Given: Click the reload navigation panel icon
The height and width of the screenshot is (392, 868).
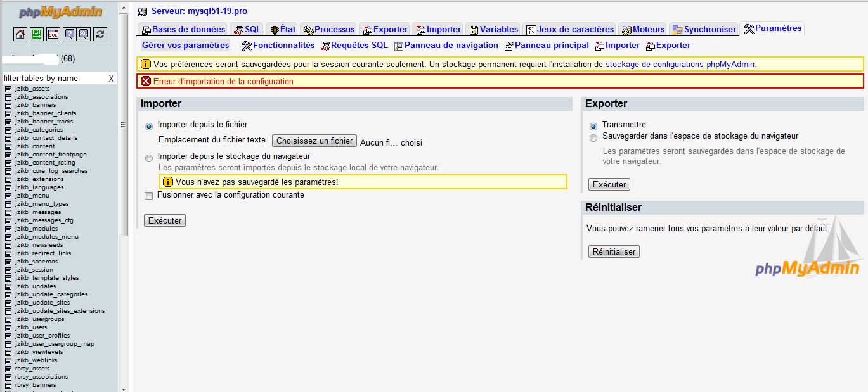Looking at the screenshot, I should click(x=100, y=34).
